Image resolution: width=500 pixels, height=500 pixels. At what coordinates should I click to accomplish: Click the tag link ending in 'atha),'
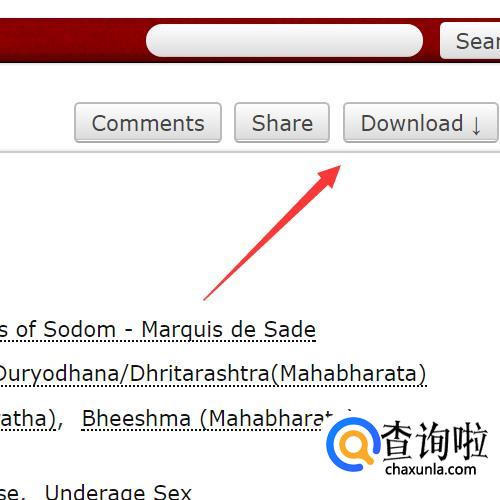click(x=28, y=418)
